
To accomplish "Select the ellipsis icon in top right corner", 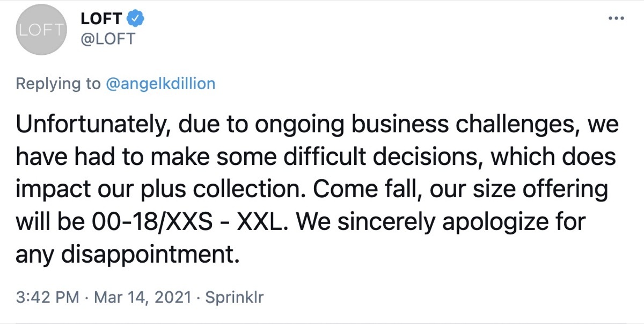I will tap(615, 18).
